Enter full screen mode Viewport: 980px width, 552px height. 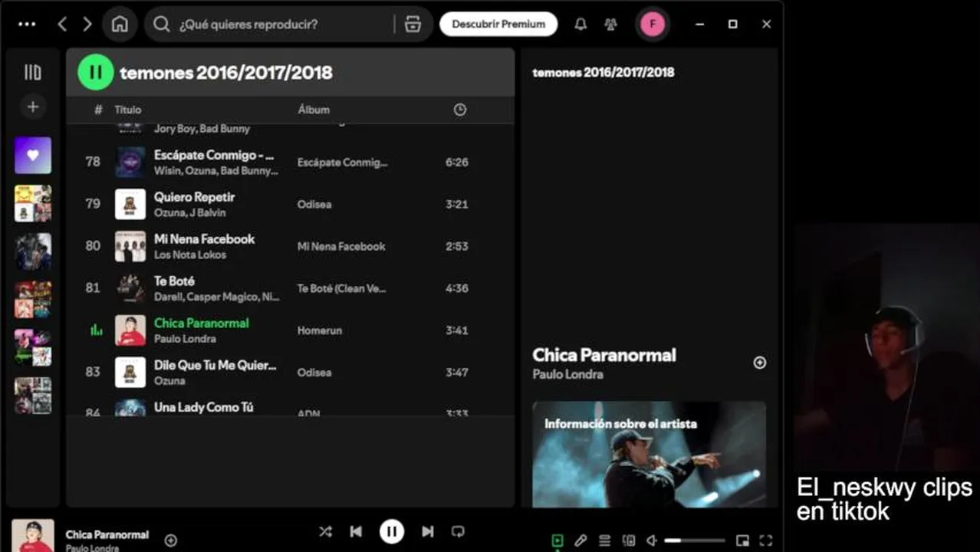point(765,540)
